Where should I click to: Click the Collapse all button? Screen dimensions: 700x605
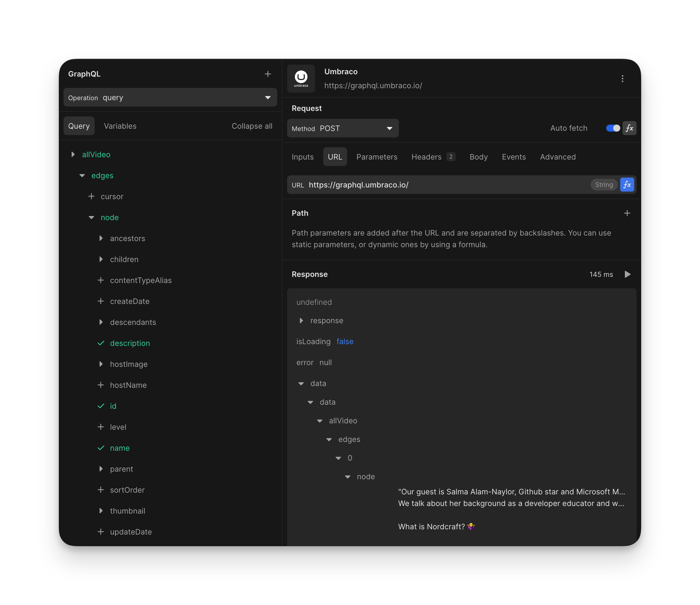(x=252, y=126)
